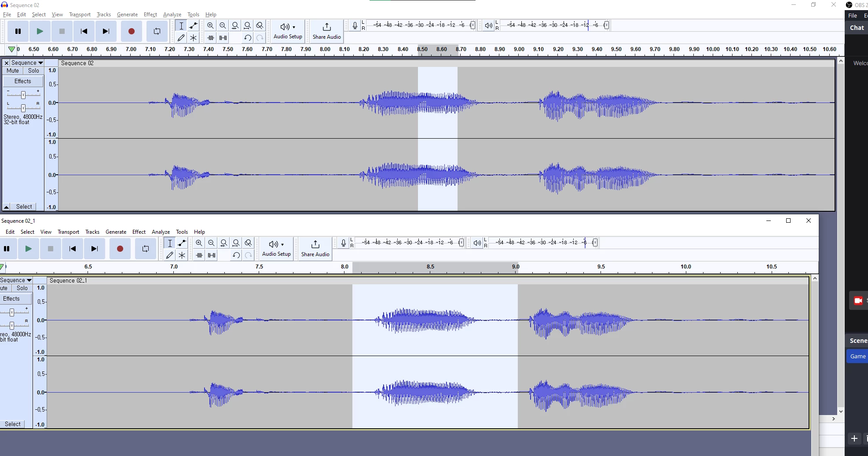868x456 pixels.
Task: Toggle loop in the Sequence 02_1 window
Action: pyautogui.click(x=146, y=249)
